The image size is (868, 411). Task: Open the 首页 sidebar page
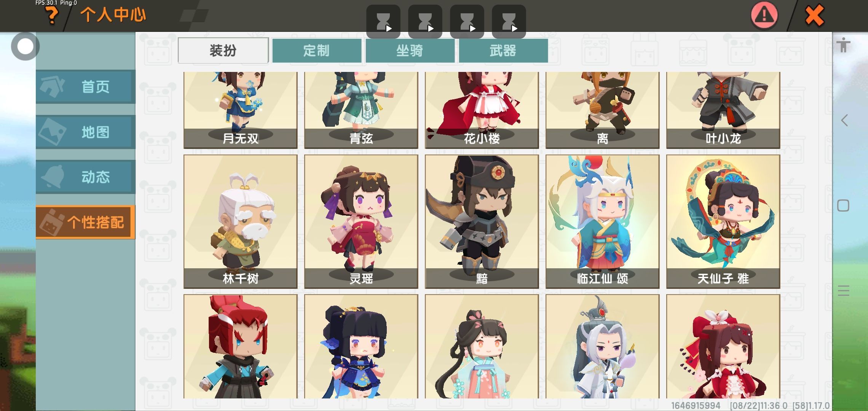click(x=86, y=87)
